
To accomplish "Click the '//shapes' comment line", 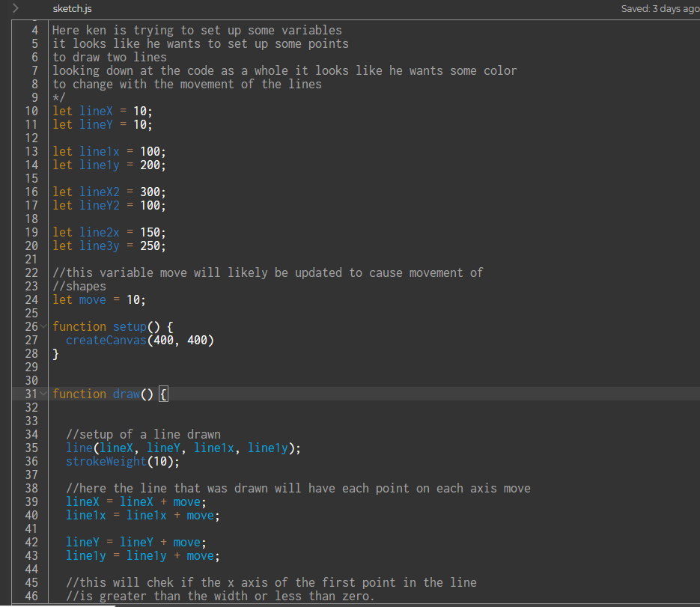I will pyautogui.click(x=79, y=287).
